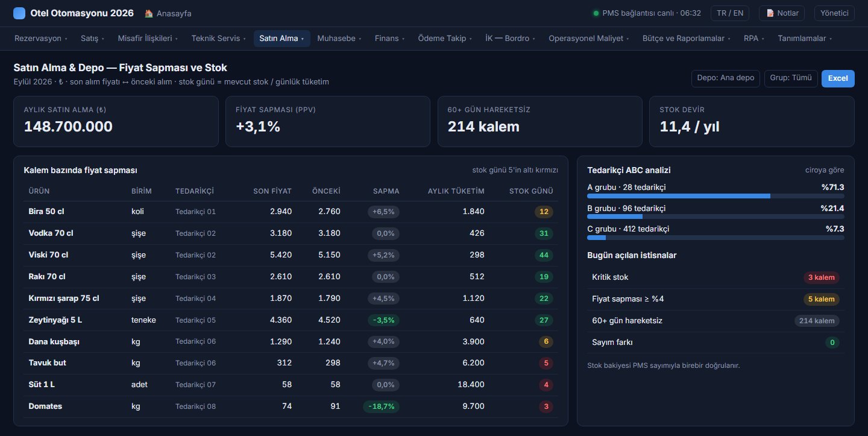Click the green PMS connection status dot
868x436 pixels.
coord(596,13)
